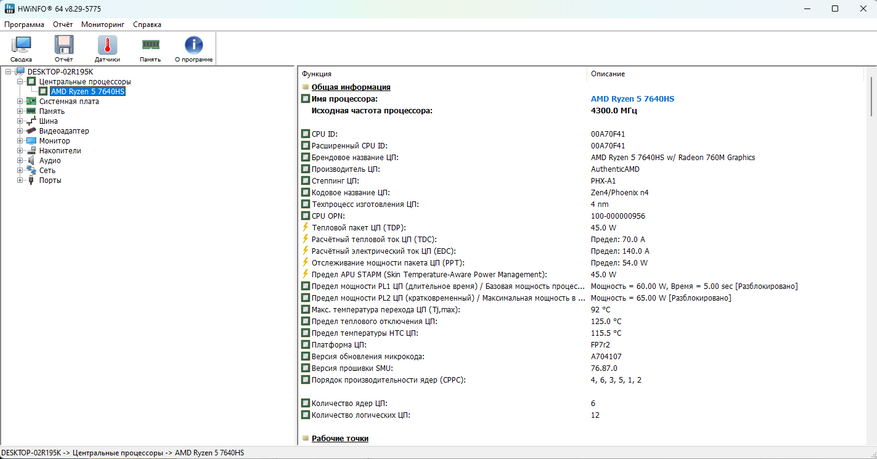Click the Аудио speaker icon in tree

pyautogui.click(x=31, y=160)
